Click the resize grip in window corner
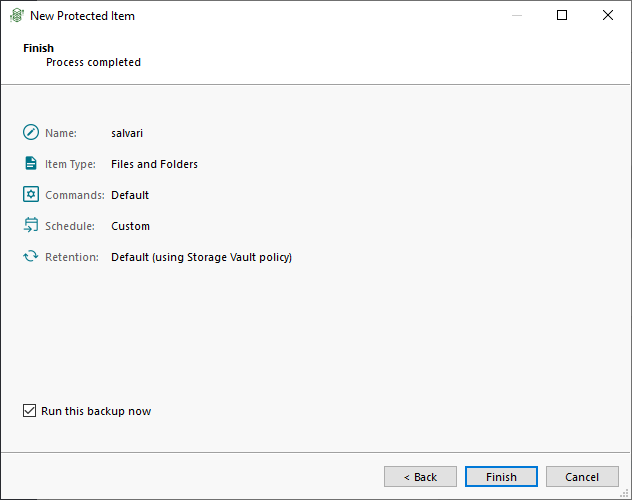The image size is (632, 500). (x=624, y=493)
